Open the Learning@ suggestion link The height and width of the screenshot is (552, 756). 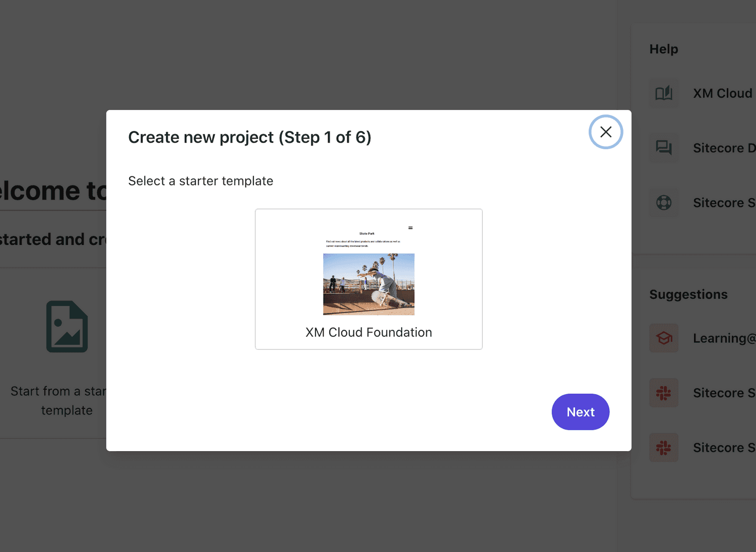point(724,338)
